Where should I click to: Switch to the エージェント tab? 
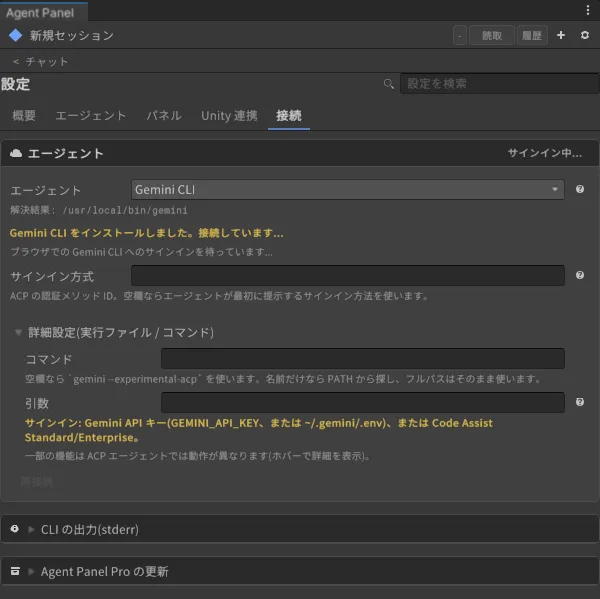pyautogui.click(x=91, y=116)
